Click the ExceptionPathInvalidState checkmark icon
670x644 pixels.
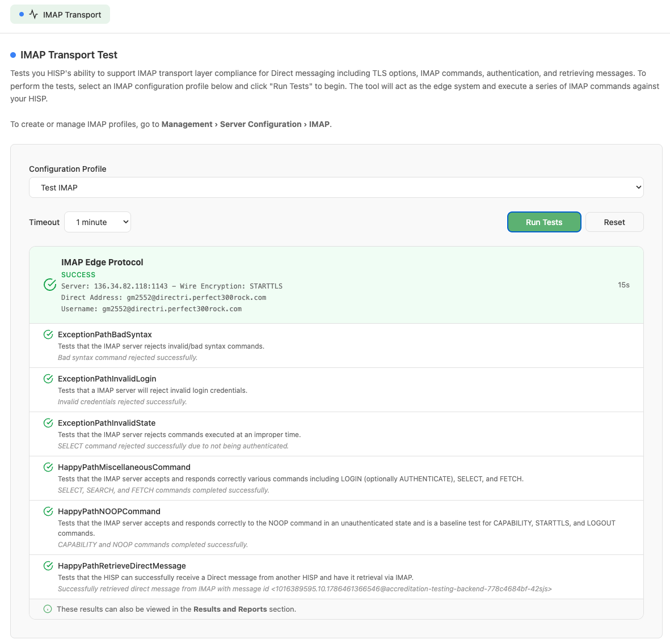click(48, 423)
